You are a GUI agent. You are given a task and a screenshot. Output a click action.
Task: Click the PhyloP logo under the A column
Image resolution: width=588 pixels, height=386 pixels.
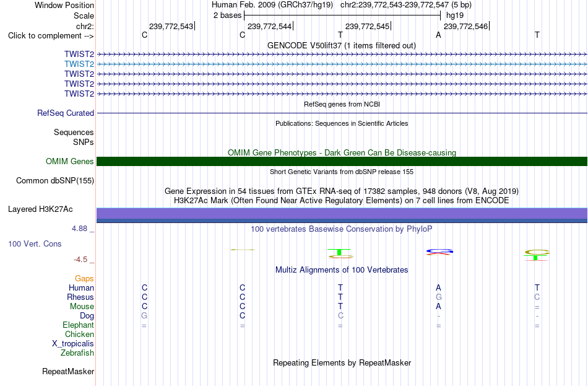(x=439, y=252)
